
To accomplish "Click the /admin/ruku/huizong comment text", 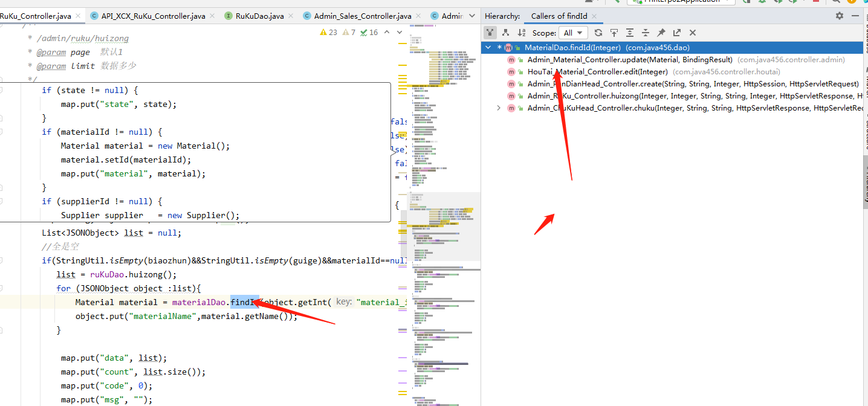I will tap(83, 39).
